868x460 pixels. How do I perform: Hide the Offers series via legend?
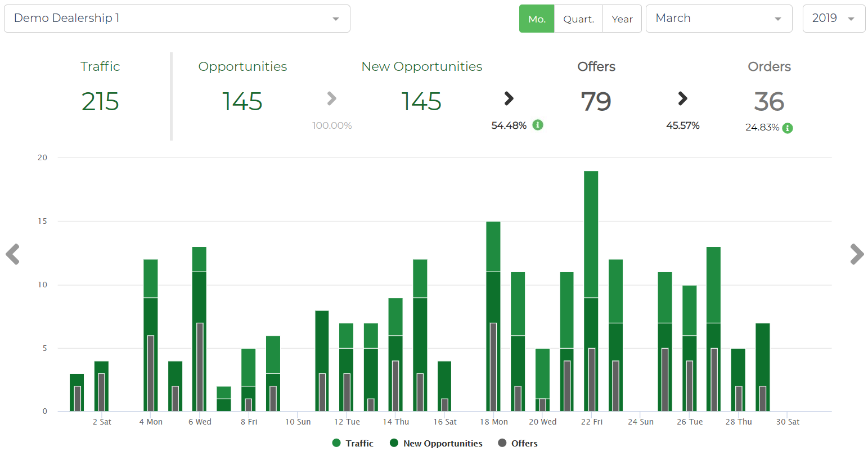click(518, 443)
